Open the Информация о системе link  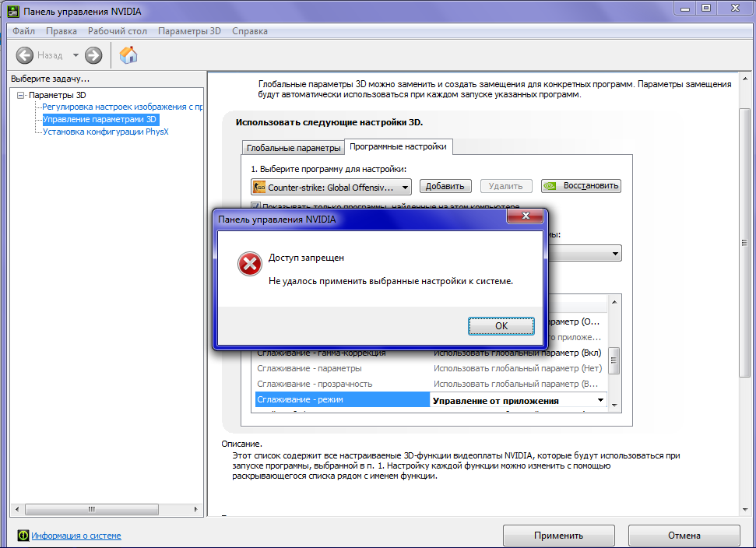click(x=76, y=536)
